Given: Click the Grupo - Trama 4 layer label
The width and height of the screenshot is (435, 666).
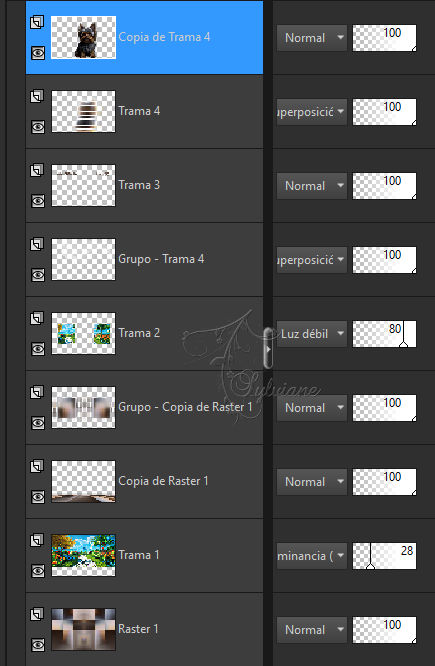Looking at the screenshot, I should (x=161, y=259).
